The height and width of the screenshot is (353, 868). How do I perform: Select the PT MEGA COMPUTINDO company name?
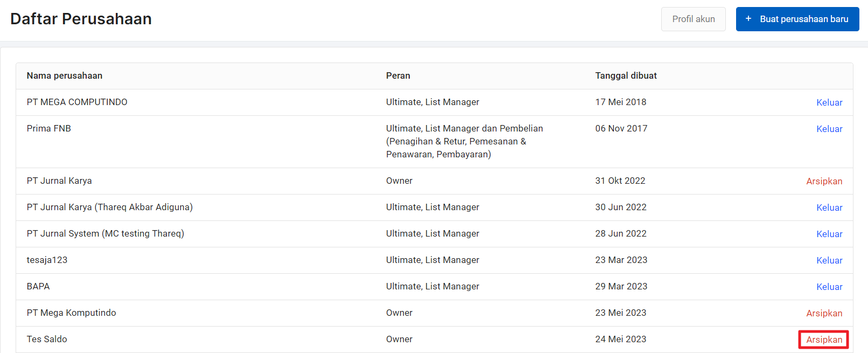tap(77, 102)
